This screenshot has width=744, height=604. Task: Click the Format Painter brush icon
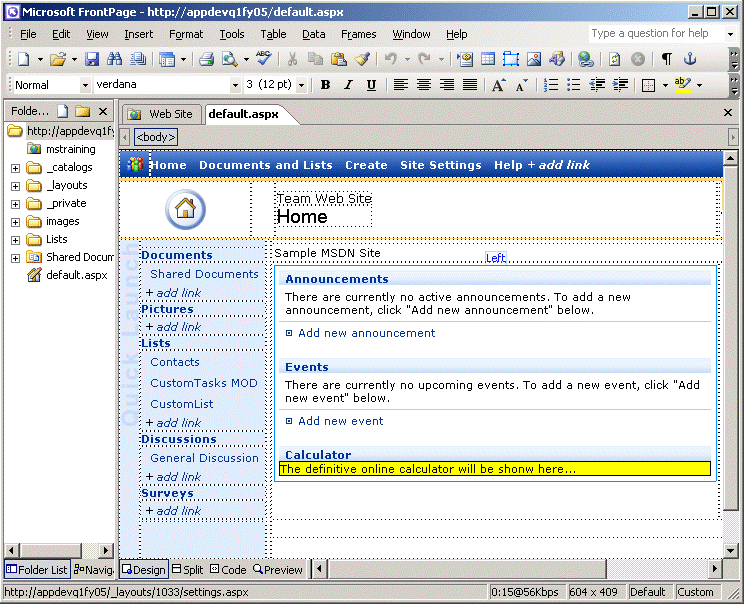362,59
